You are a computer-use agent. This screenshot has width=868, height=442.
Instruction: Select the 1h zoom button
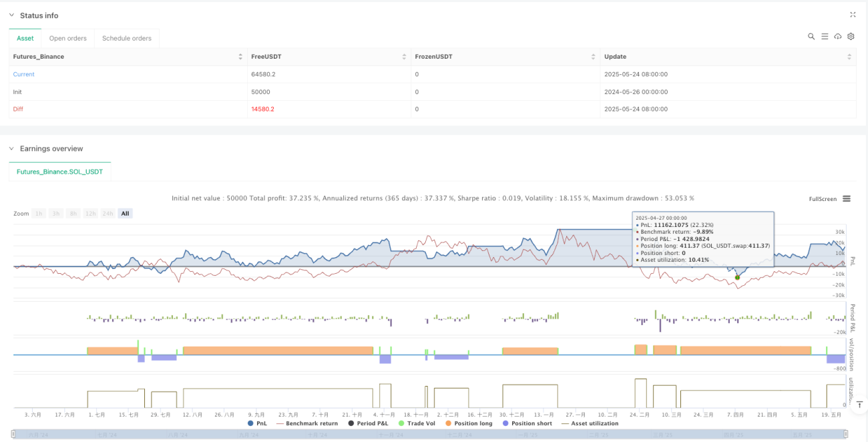(39, 214)
